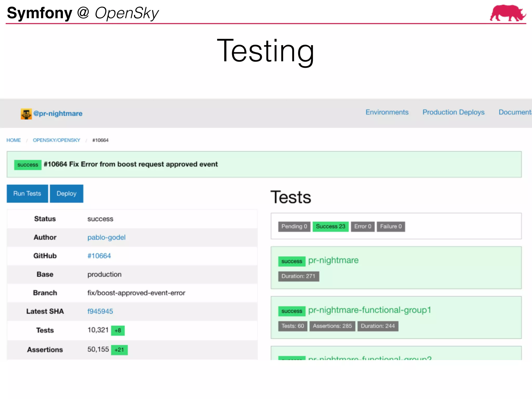Open the Production Deploys menu item
Screen dimensions: 532x399
click(x=453, y=112)
